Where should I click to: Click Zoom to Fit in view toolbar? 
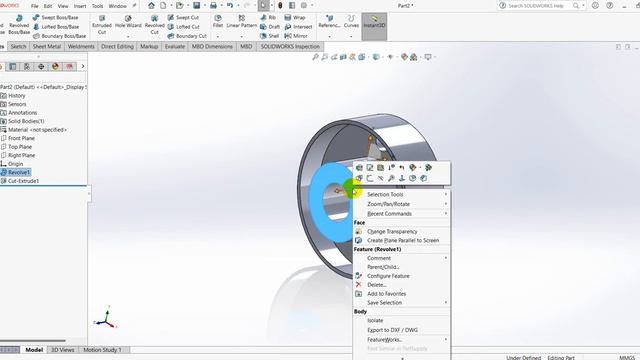[x=315, y=57]
